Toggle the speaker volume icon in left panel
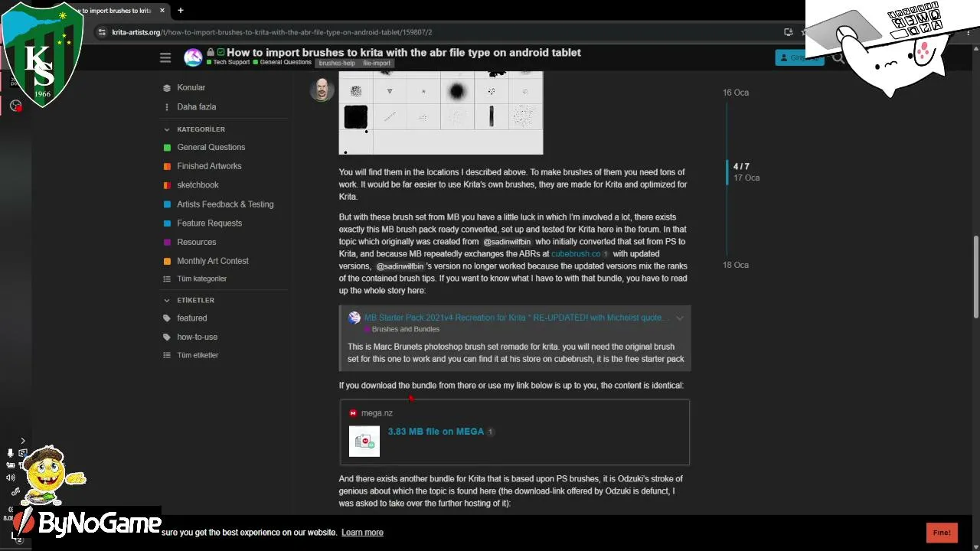980x551 pixels. click(x=10, y=478)
